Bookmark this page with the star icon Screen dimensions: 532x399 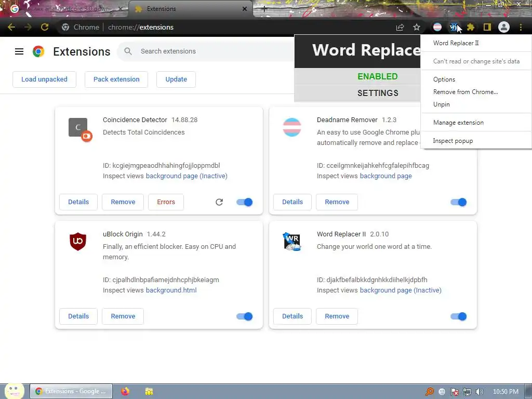coord(417,27)
